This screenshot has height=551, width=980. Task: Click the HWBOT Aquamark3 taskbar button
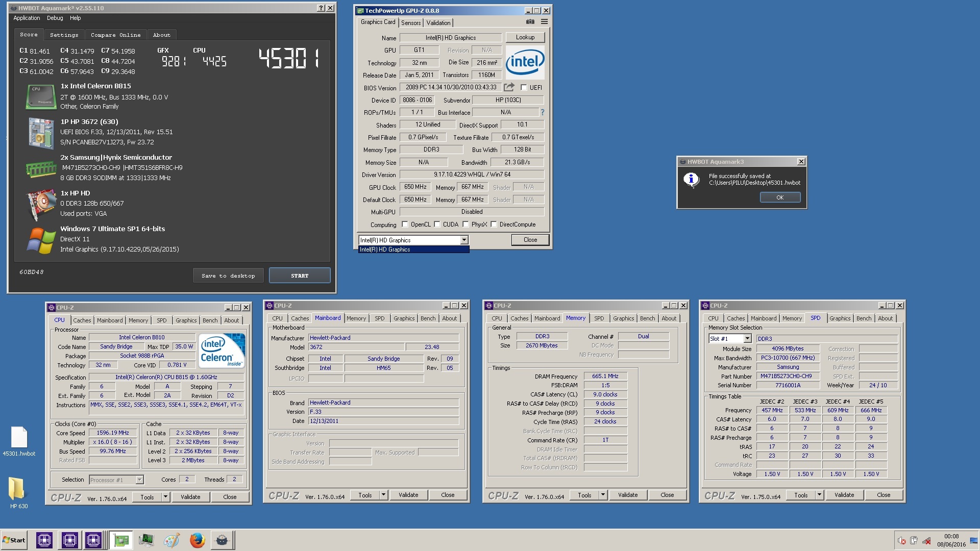222,540
